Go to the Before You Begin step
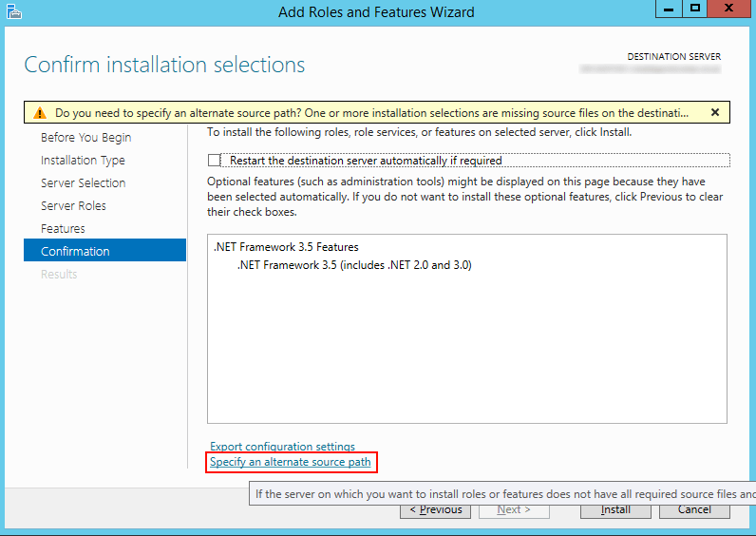The width and height of the screenshot is (756, 536). click(85, 138)
